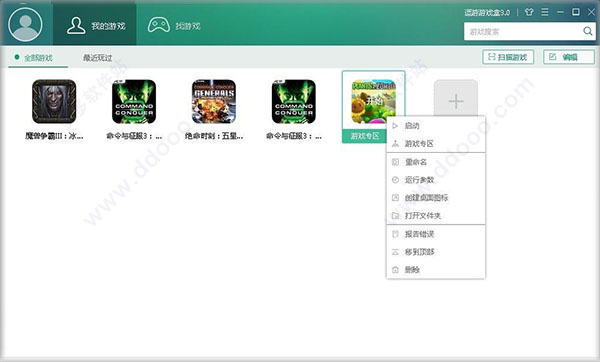The width and height of the screenshot is (600, 362).
Task: Choose 运行参数 from the context menu
Action: 436,180
